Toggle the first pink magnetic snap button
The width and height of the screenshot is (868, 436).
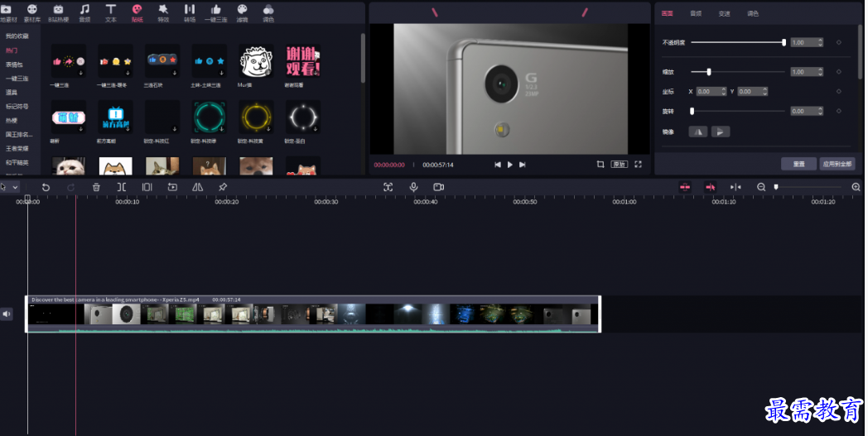(x=685, y=187)
